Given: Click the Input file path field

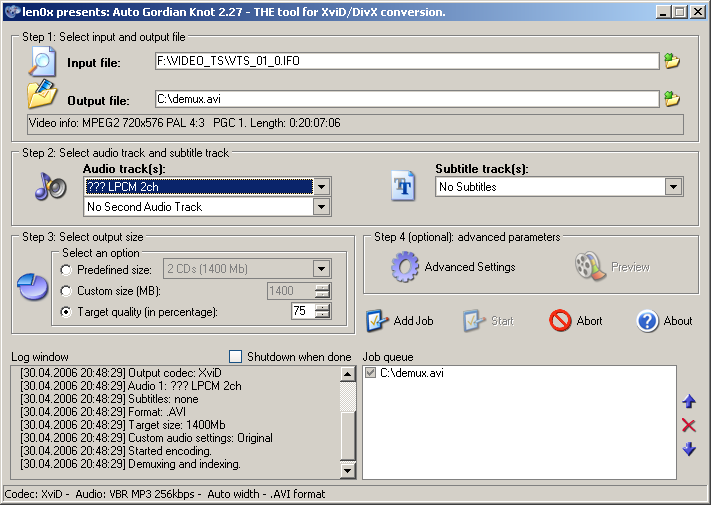Looking at the screenshot, I should pyautogui.click(x=407, y=61).
